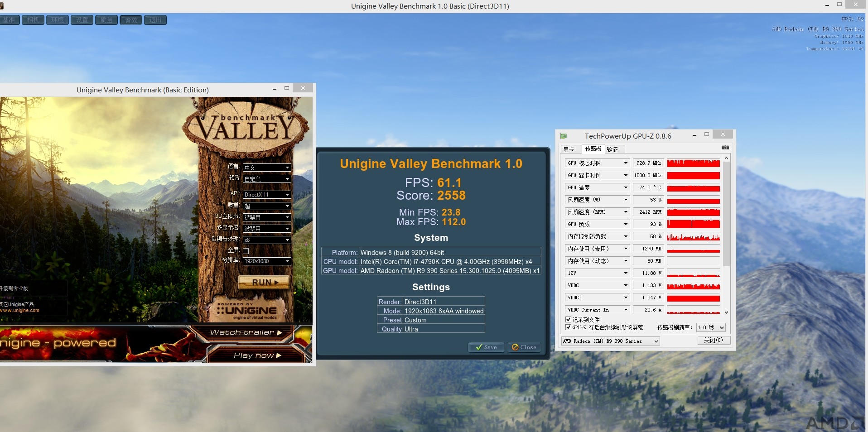
Task: Expand the GPU 负载 sensor dropdown arrow
Action: click(x=626, y=224)
